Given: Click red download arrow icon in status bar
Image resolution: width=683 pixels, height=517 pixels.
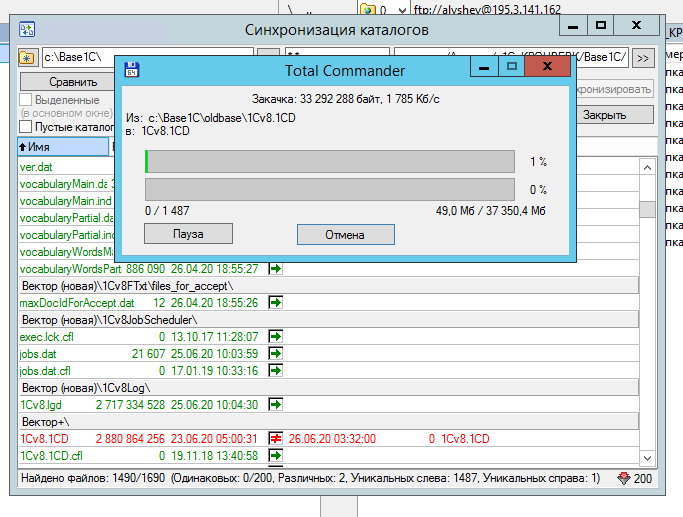Looking at the screenshot, I should point(623,478).
